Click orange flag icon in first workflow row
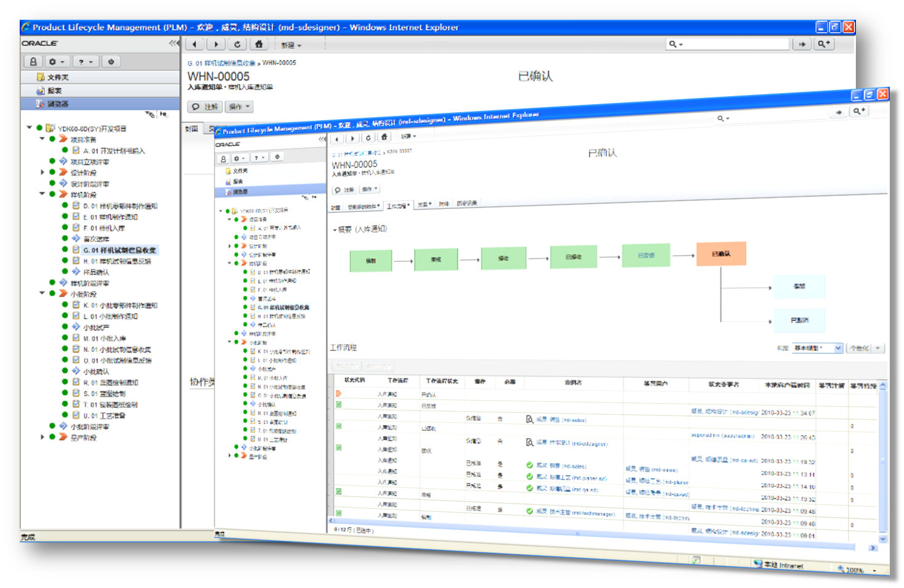The height and width of the screenshot is (588, 904). click(338, 393)
